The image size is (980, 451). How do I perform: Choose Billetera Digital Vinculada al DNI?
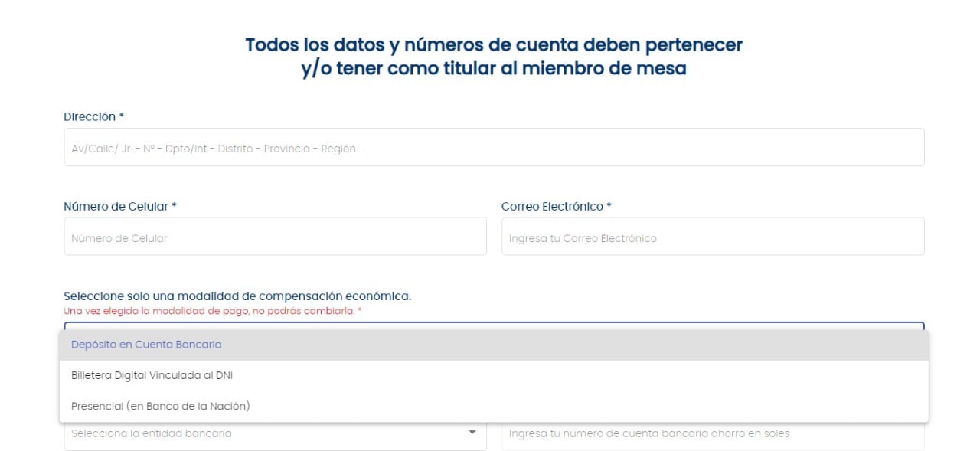[152, 375]
